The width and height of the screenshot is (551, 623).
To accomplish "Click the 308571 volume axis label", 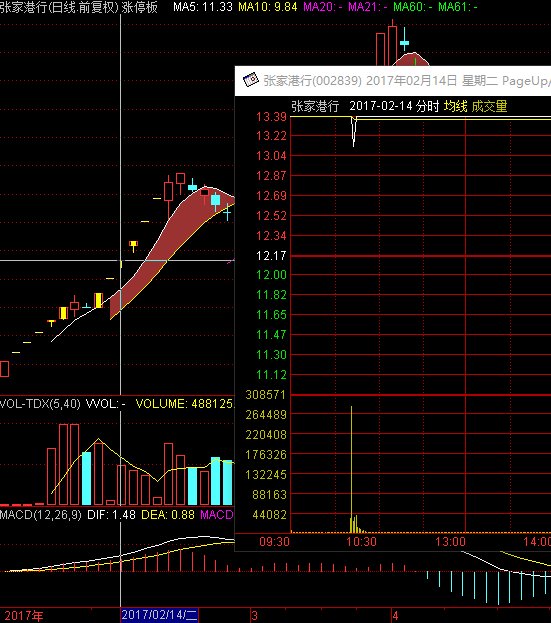I will pos(265,395).
